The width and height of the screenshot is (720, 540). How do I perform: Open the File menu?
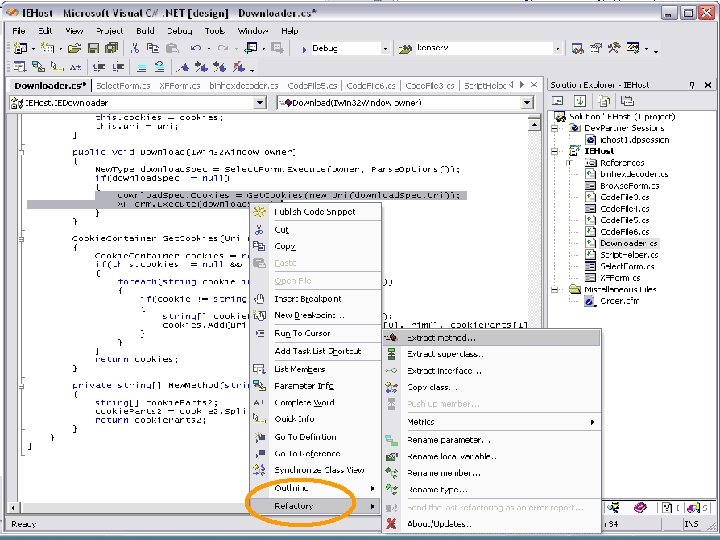coord(19,31)
